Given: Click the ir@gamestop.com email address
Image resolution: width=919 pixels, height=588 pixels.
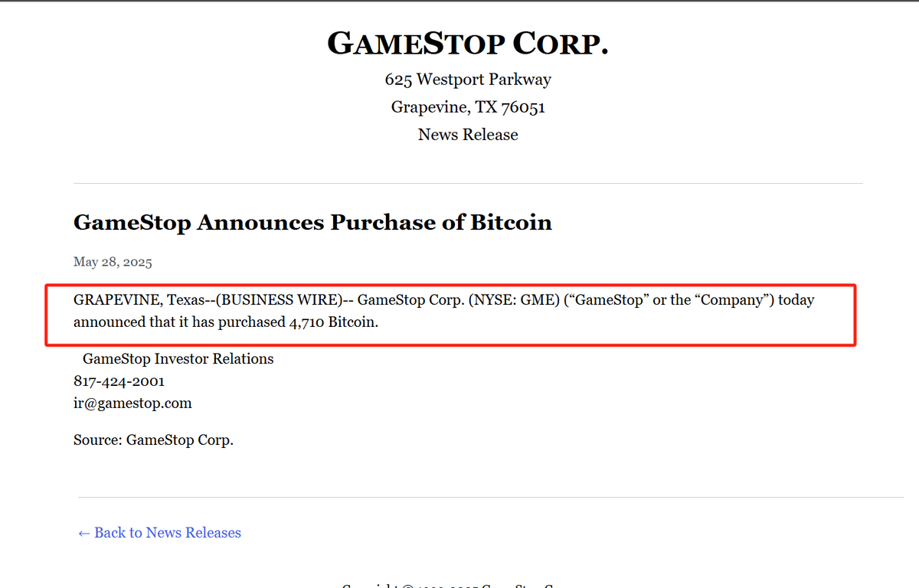Looking at the screenshot, I should coord(132,403).
